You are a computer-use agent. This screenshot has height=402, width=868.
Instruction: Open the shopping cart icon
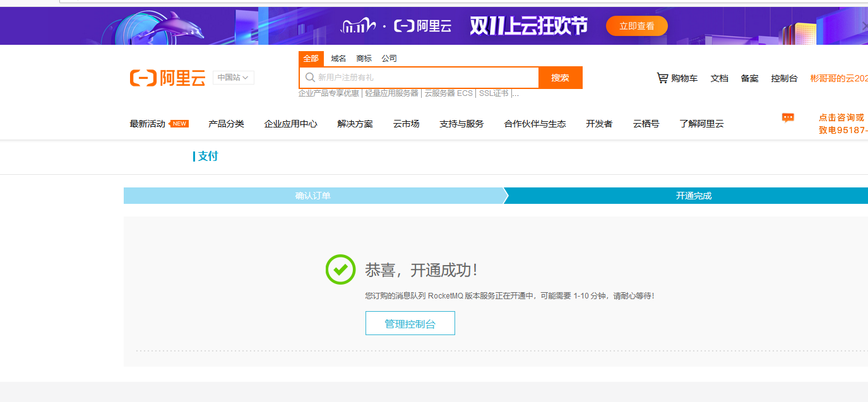pos(662,78)
